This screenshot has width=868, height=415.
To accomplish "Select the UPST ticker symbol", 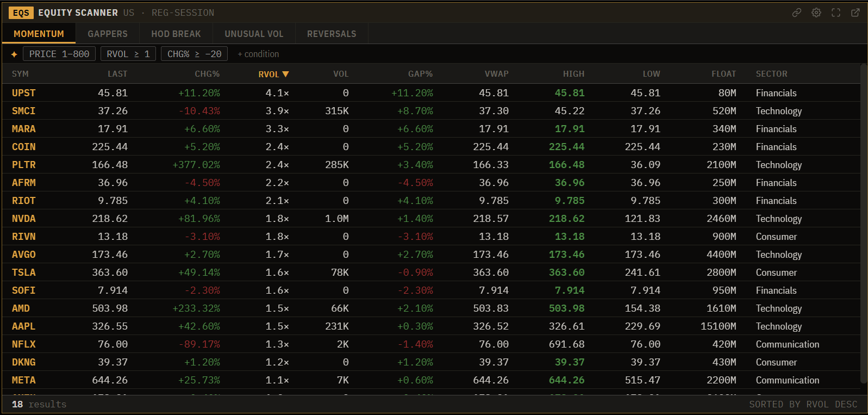I will 24,93.
